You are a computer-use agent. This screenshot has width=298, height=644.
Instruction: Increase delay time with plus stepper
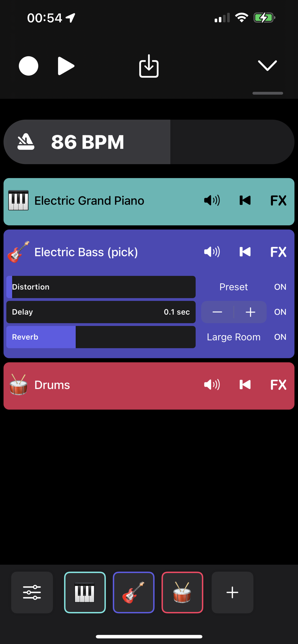(x=251, y=312)
